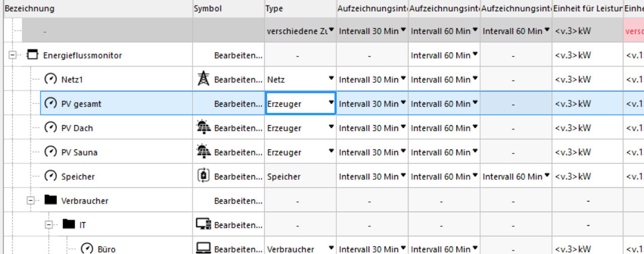
Task: Click the Speicher battery symbol icon
Action: 203,176
